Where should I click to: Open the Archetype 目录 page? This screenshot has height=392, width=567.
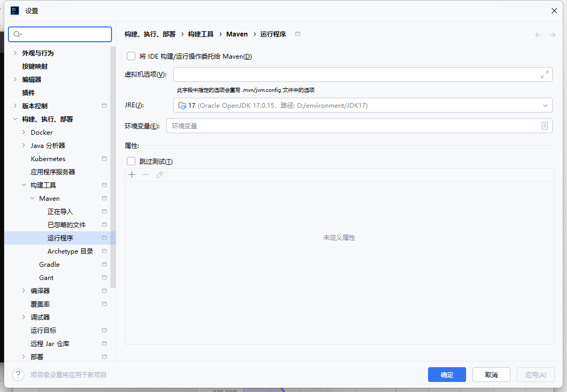pyautogui.click(x=70, y=251)
